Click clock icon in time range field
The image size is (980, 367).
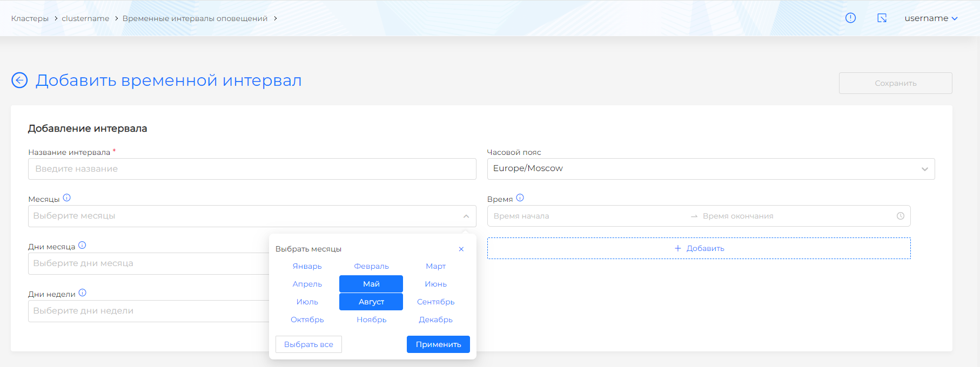pyautogui.click(x=900, y=216)
